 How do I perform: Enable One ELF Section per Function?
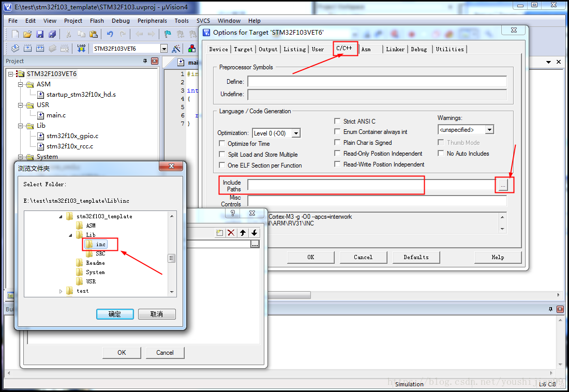[x=222, y=165]
